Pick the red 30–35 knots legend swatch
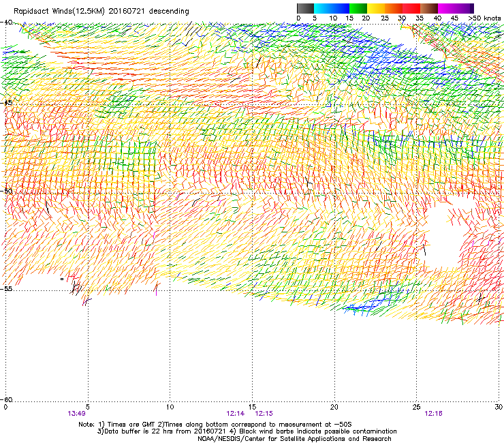 click(x=411, y=8)
